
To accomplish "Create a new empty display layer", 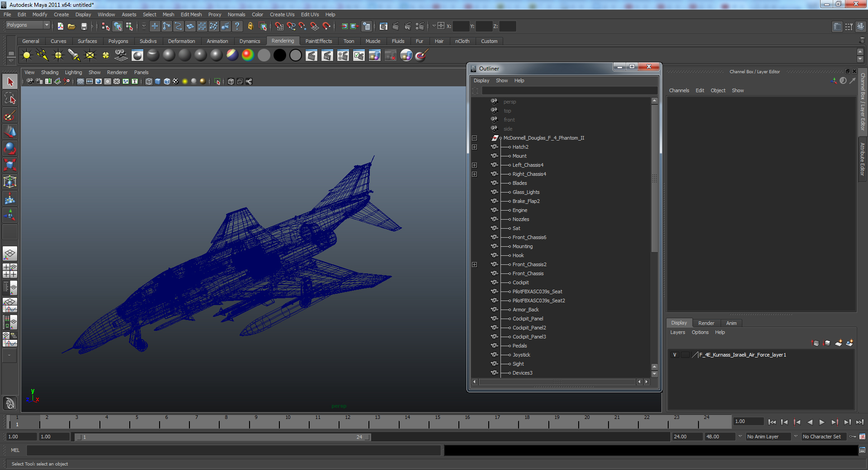I will 839,343.
